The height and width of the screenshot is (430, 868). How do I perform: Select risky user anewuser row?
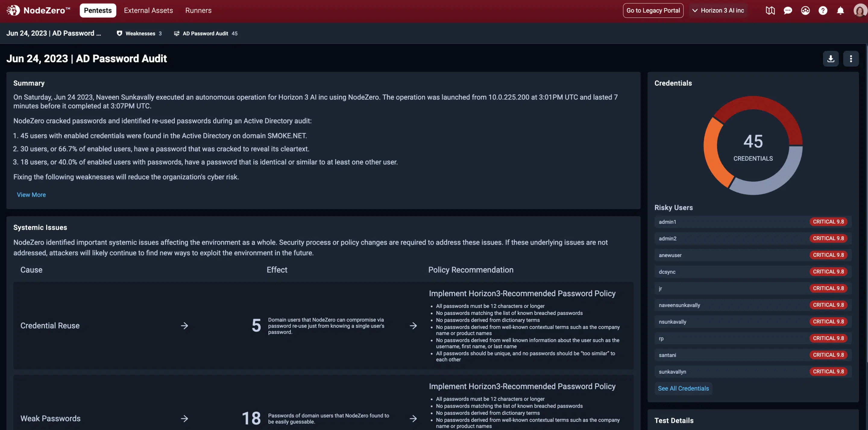point(753,255)
